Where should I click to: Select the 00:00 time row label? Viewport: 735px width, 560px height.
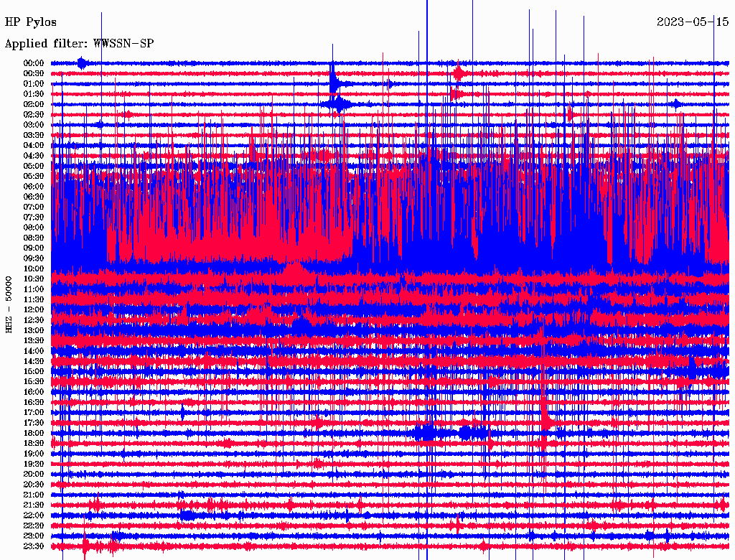coord(34,63)
